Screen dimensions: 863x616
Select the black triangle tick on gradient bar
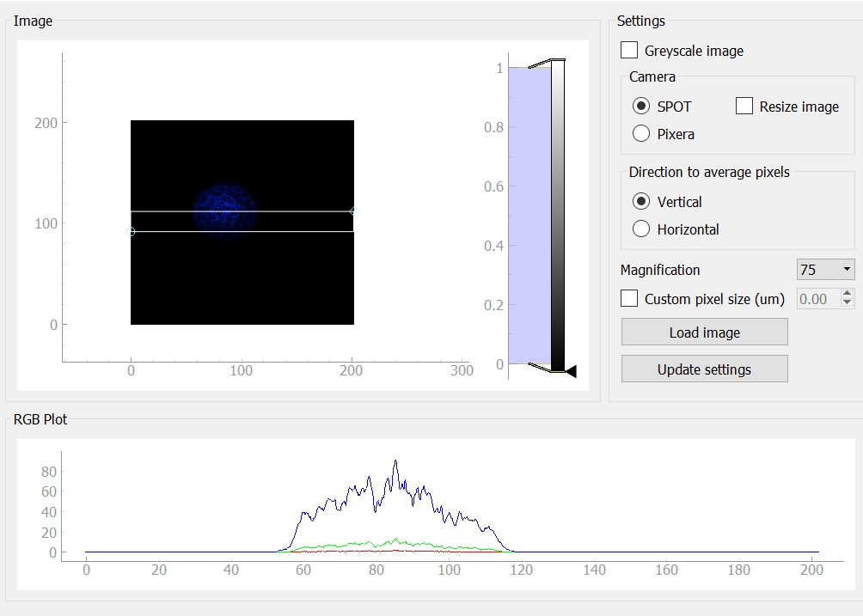pyautogui.click(x=570, y=371)
